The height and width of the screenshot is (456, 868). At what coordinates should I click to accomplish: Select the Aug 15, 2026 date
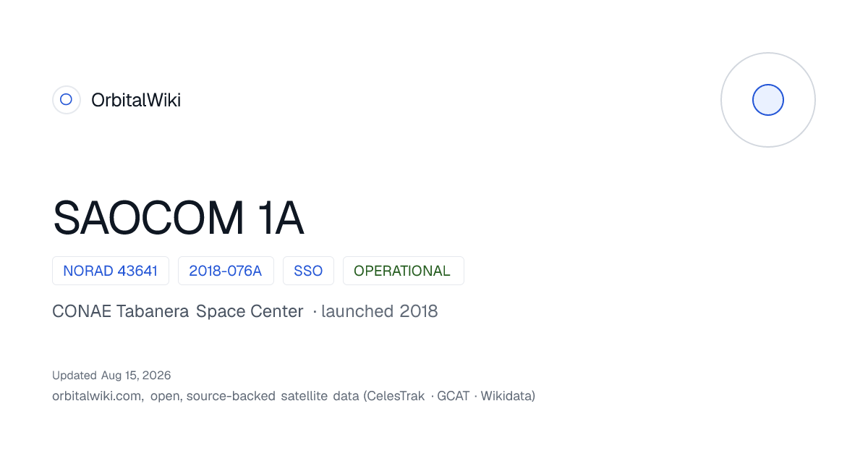136,375
